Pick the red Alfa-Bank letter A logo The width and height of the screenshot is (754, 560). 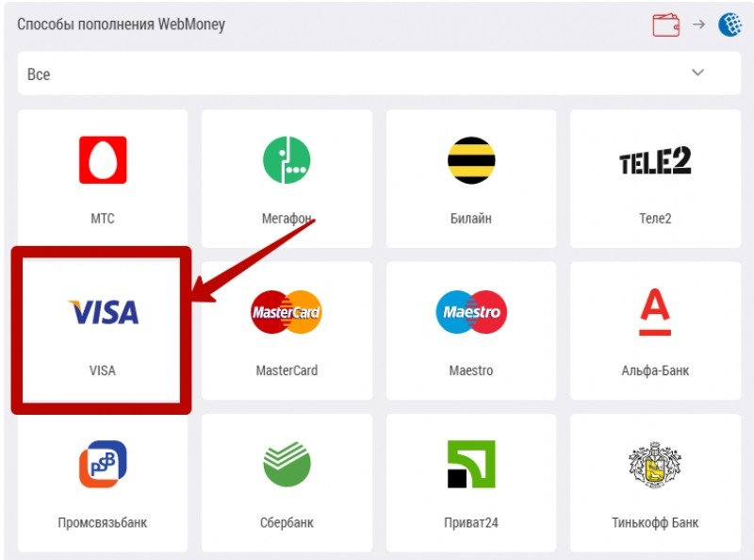(655, 312)
